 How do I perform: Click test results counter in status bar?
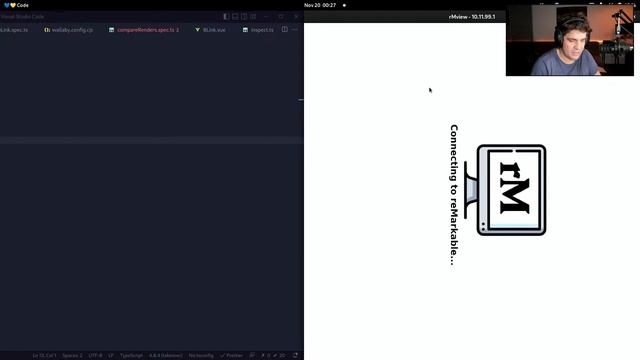click(273, 356)
